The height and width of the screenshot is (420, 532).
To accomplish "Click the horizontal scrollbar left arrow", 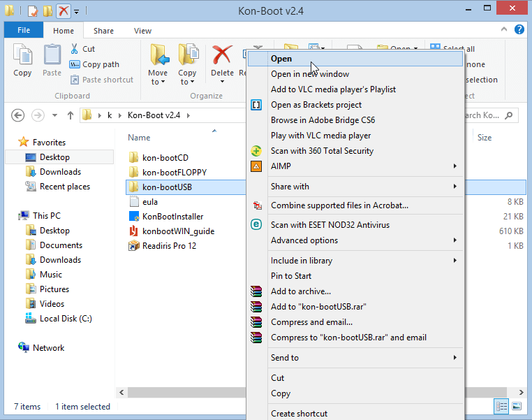I will click(121, 393).
